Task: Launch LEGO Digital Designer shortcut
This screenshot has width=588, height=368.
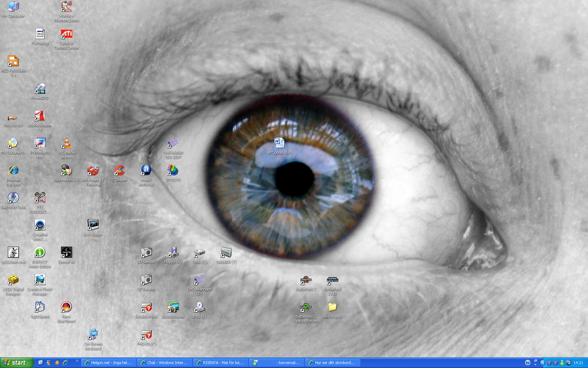Action: pos(13,280)
